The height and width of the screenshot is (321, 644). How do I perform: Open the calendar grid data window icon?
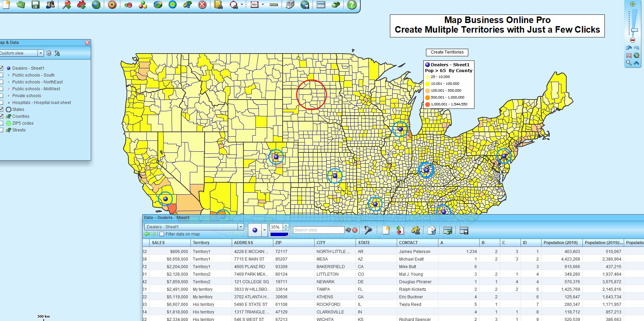[x=321, y=5]
